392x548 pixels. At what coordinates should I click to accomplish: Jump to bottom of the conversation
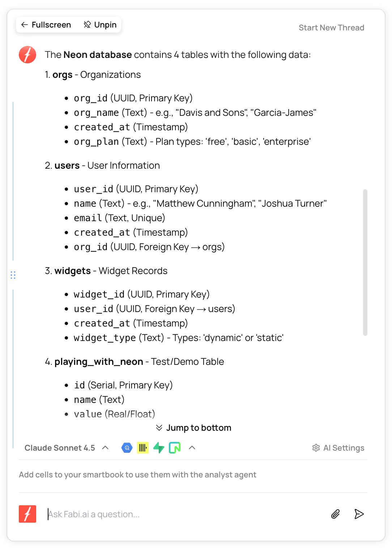click(193, 428)
